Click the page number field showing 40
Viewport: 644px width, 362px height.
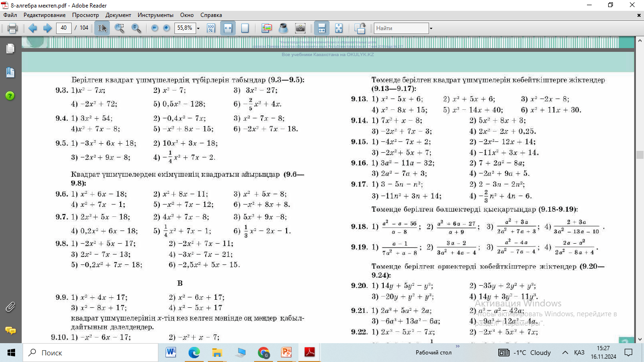[x=64, y=28]
